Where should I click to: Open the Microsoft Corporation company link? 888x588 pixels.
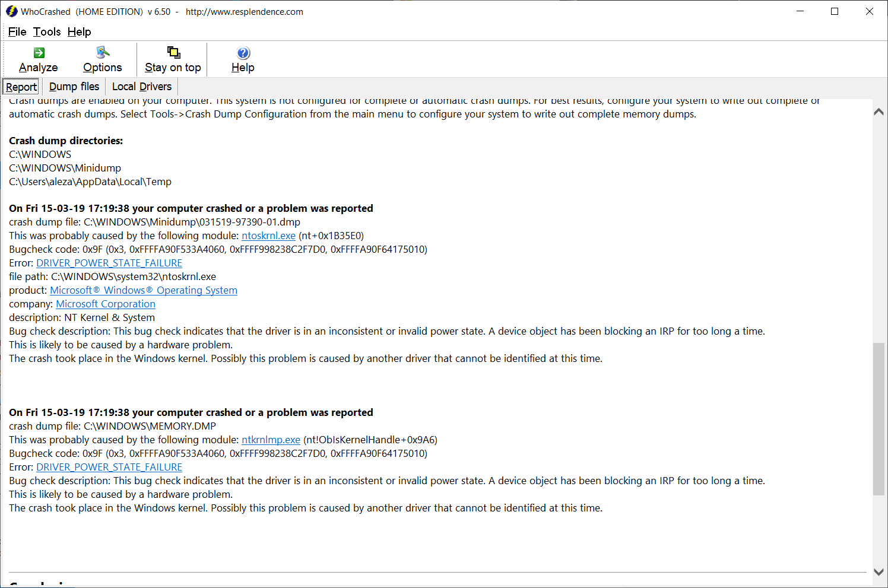coord(106,304)
